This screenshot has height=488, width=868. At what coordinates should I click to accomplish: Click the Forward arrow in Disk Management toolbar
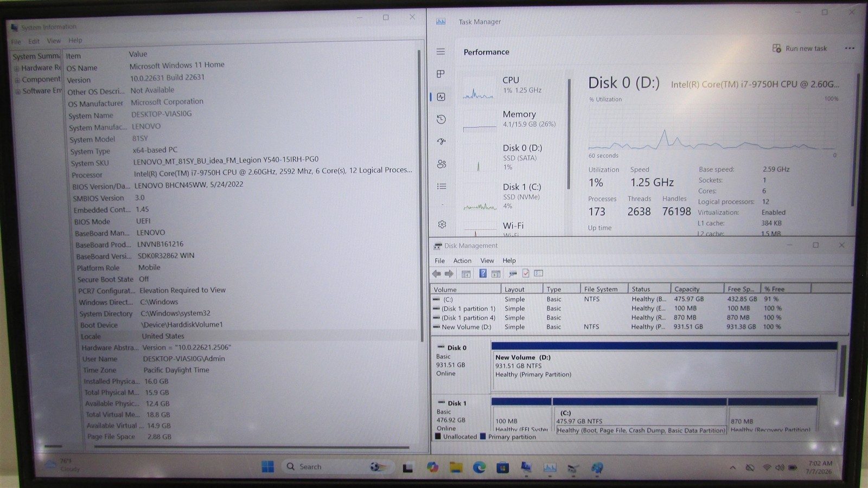pos(449,273)
